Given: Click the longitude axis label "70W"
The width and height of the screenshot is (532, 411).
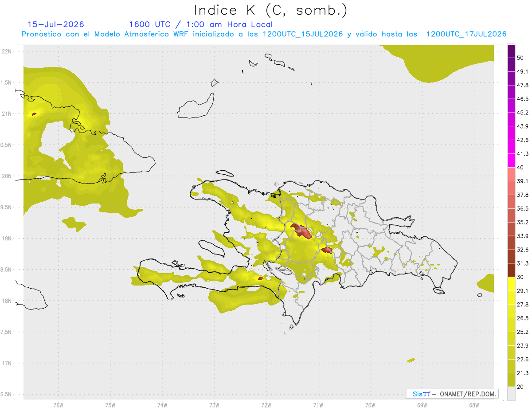Looking at the screenshot, I should click(370, 405).
